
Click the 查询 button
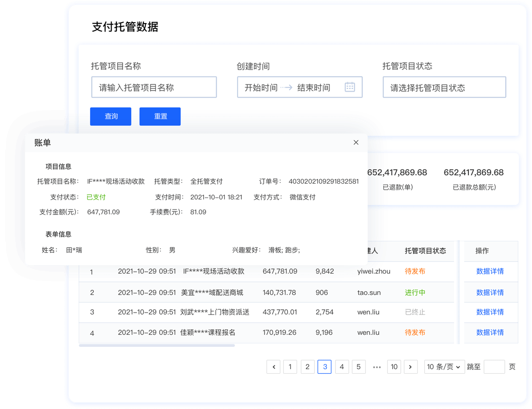[110, 116]
